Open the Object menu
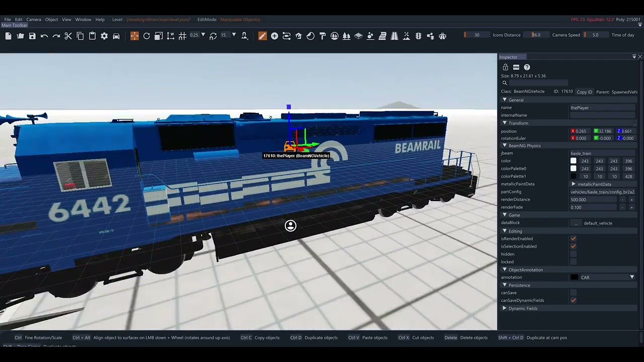The image size is (644, 362). pos(51,20)
